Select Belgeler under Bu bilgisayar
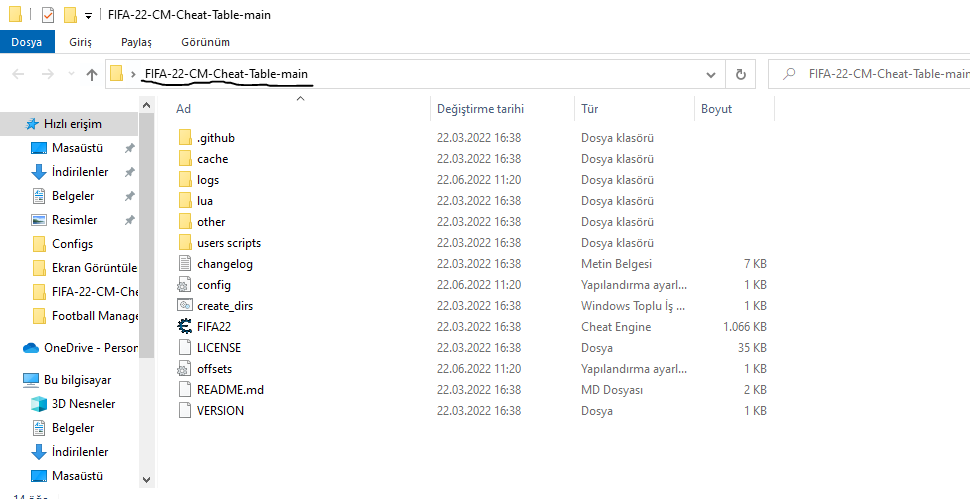Image resolution: width=970 pixels, height=499 pixels. (x=73, y=428)
